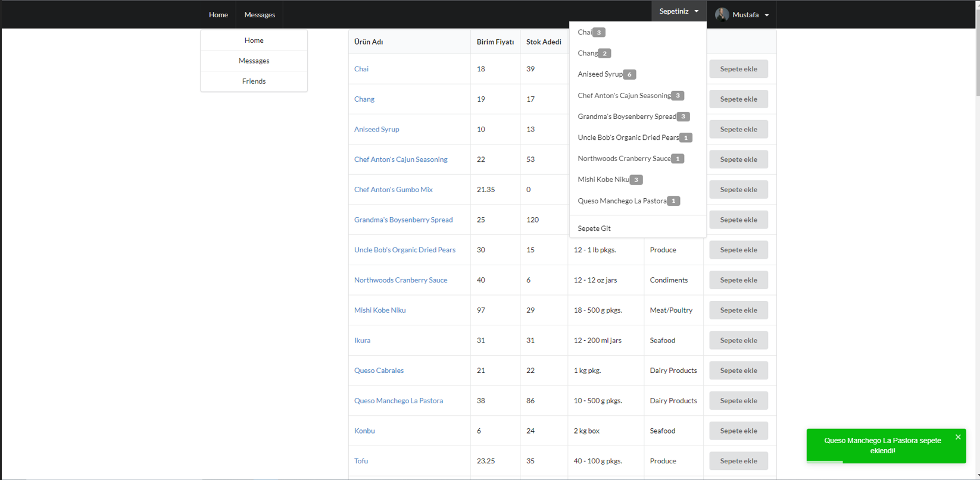Click Sepete ekle for Queso Cabrales
Viewport: 980px width, 480px height.
tap(738, 371)
